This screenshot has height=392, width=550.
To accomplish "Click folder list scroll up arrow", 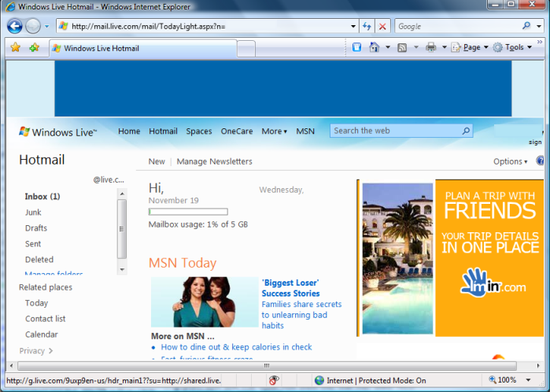I will click(x=122, y=194).
